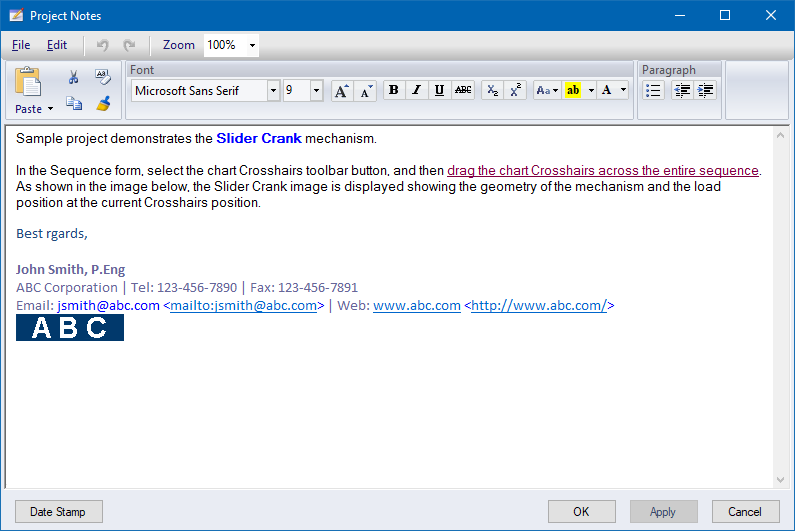This screenshot has height=531, width=795.
Task: Open the File menu
Action: point(21,45)
